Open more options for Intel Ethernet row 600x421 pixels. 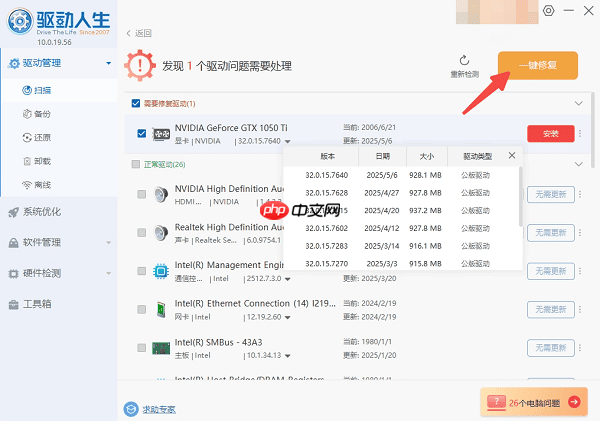pyautogui.click(x=580, y=309)
